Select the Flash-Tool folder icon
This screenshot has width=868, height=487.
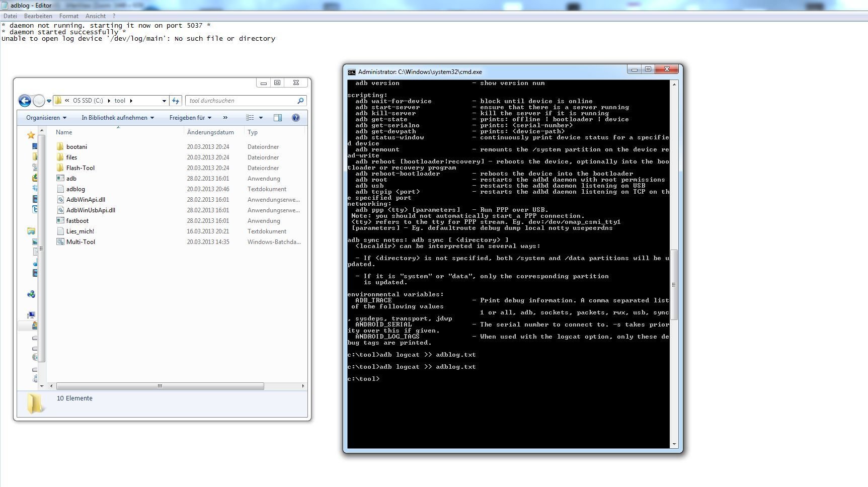(60, 168)
